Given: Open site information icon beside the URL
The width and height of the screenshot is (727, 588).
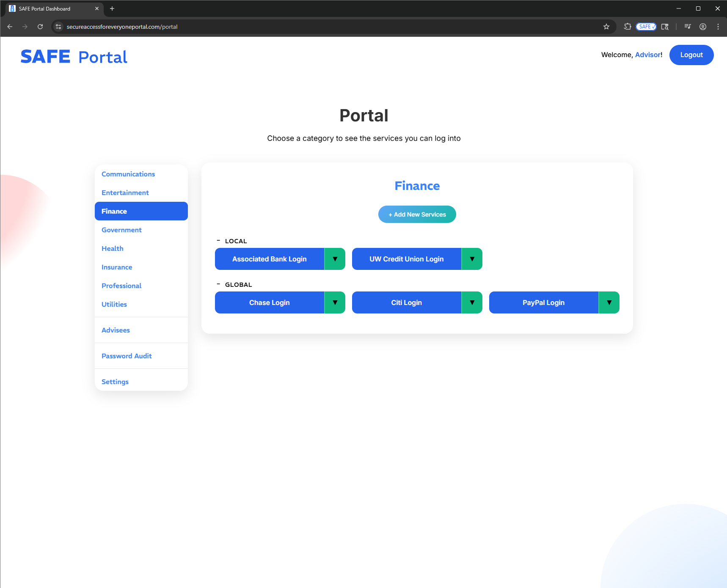Looking at the screenshot, I should [58, 26].
